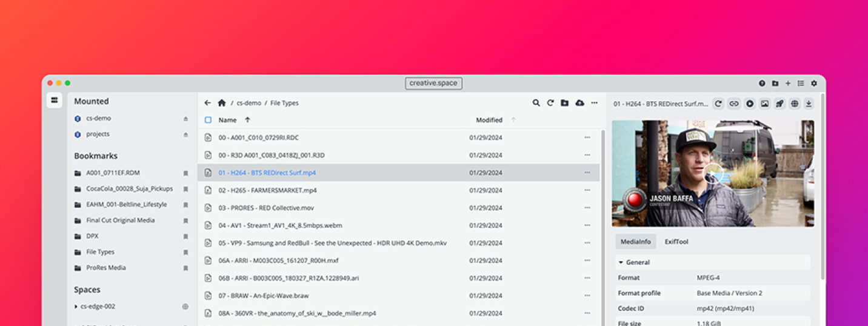Create a new folder in the file browser
The image size is (868, 326).
(x=564, y=103)
